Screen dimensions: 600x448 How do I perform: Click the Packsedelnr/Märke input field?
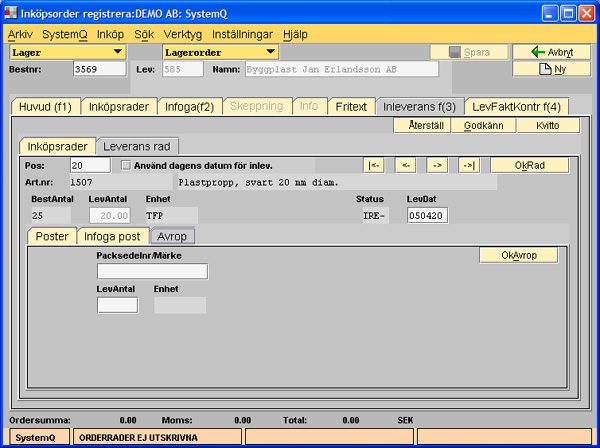tap(152, 271)
